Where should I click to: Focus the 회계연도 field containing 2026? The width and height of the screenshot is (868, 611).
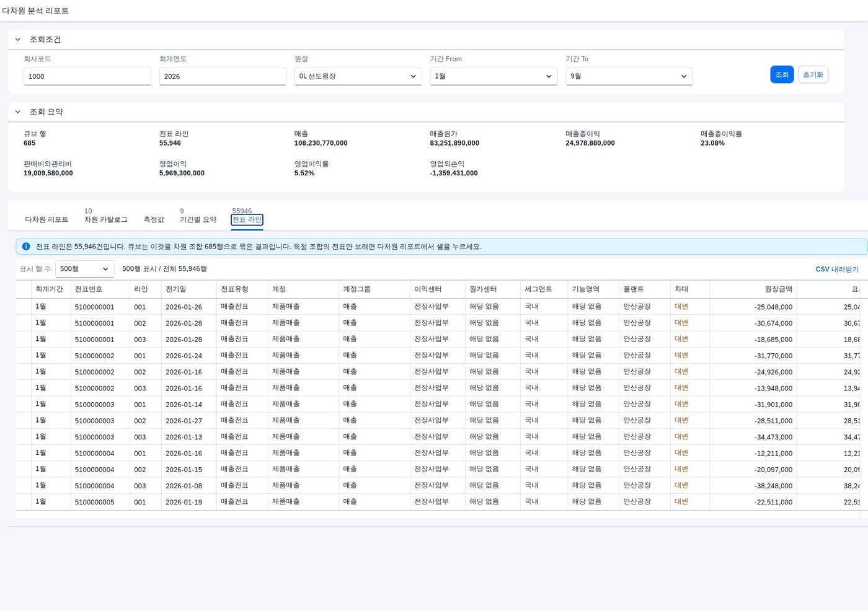223,76
